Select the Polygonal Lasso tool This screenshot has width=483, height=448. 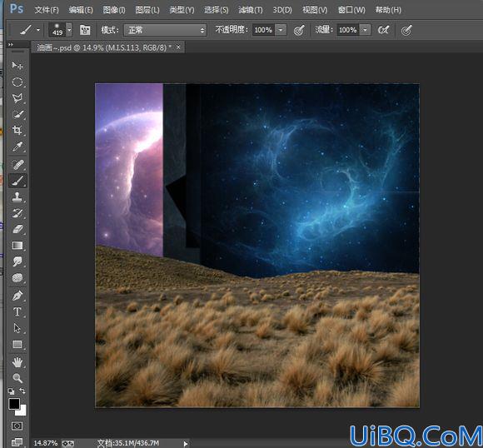[x=17, y=98]
